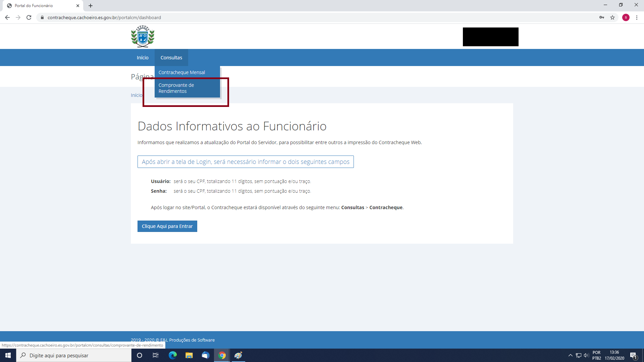
Task: Open a new browser tab
Action: coord(91,6)
